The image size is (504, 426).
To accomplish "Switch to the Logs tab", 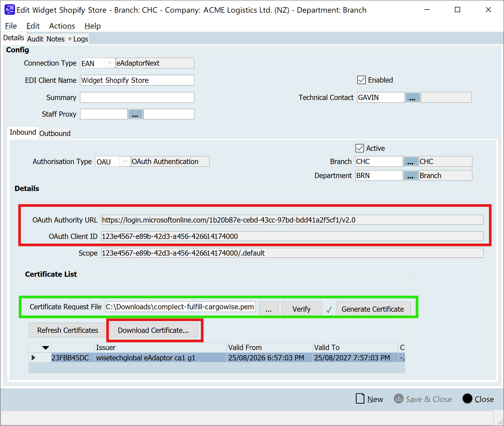I will click(78, 39).
